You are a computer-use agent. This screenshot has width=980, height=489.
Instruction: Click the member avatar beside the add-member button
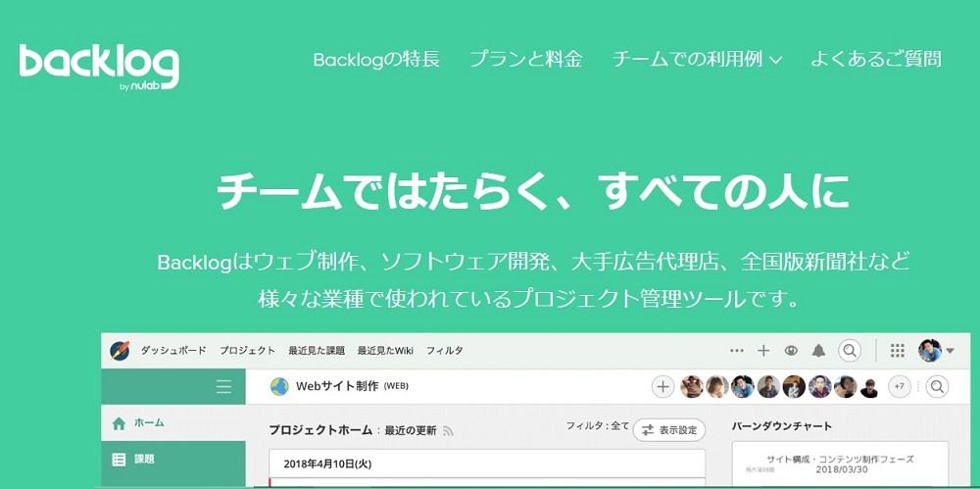point(692,387)
